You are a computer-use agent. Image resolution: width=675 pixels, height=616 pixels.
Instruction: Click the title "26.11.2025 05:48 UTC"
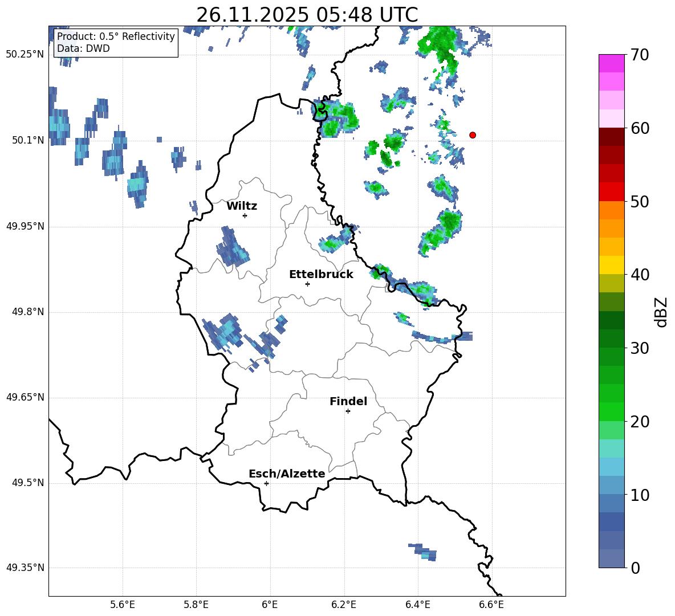point(307,15)
